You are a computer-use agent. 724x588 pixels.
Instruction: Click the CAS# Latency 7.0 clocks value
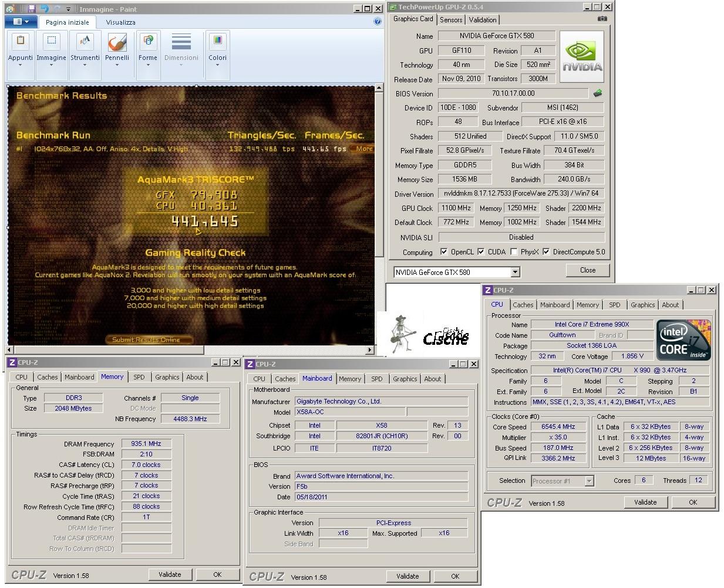tap(146, 465)
